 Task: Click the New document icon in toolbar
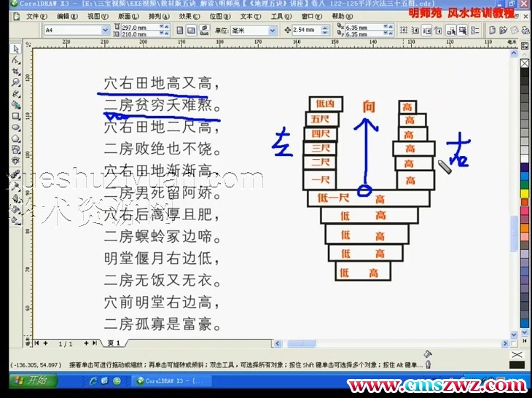tap(493, 30)
